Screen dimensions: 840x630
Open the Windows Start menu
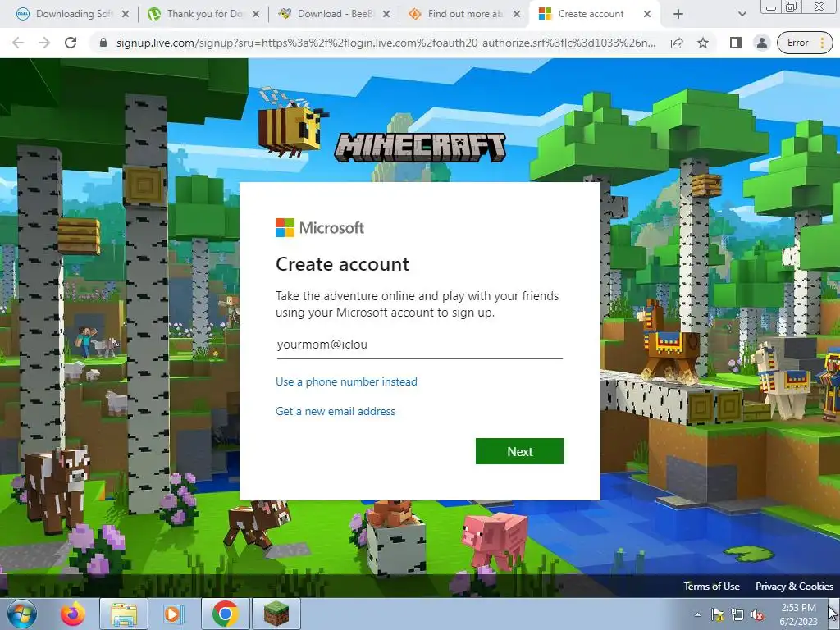point(21,614)
